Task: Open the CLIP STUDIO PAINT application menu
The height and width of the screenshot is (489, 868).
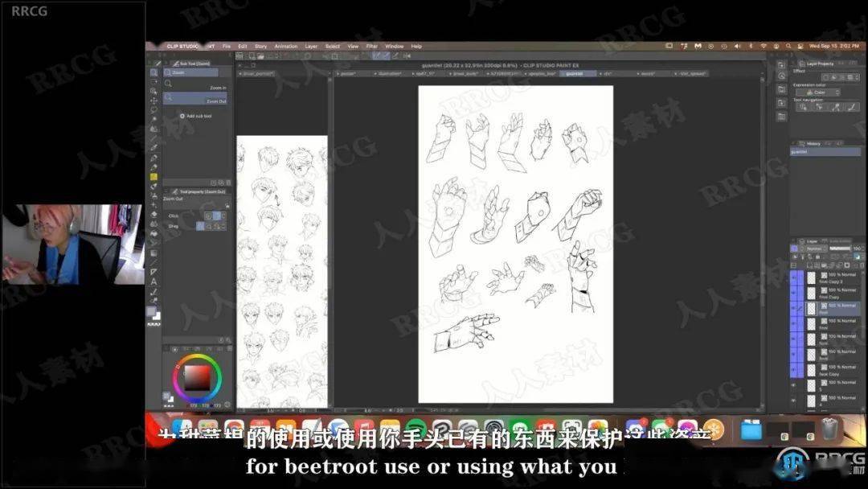Action: (190, 47)
